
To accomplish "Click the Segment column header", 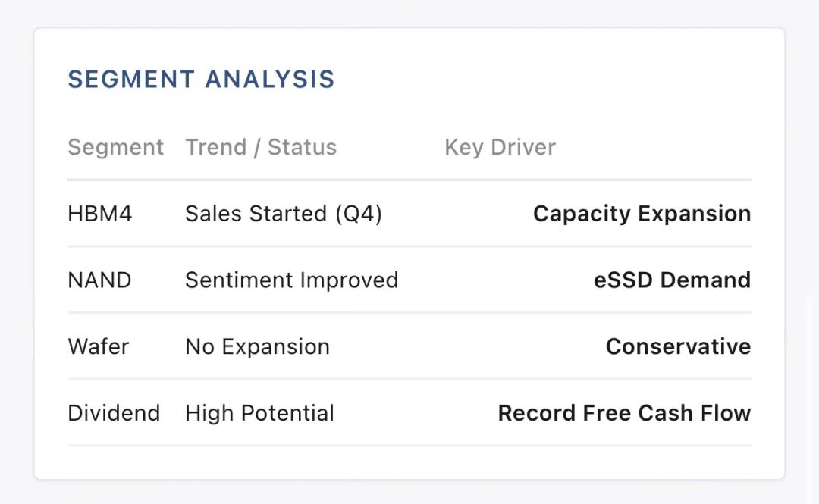I will pyautogui.click(x=115, y=147).
